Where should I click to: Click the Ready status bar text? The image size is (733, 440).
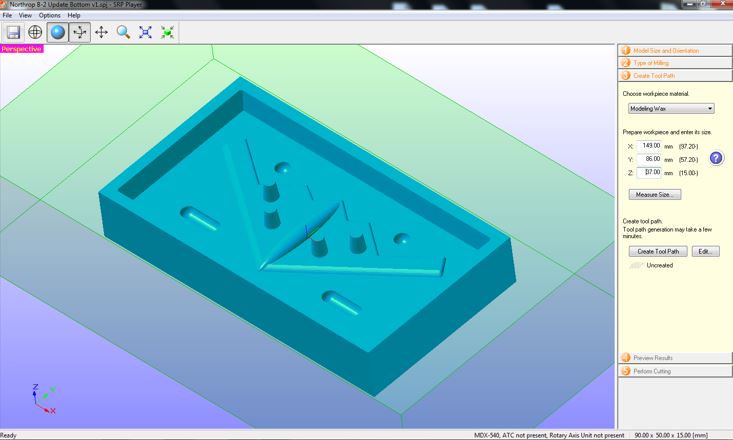pyautogui.click(x=8, y=435)
